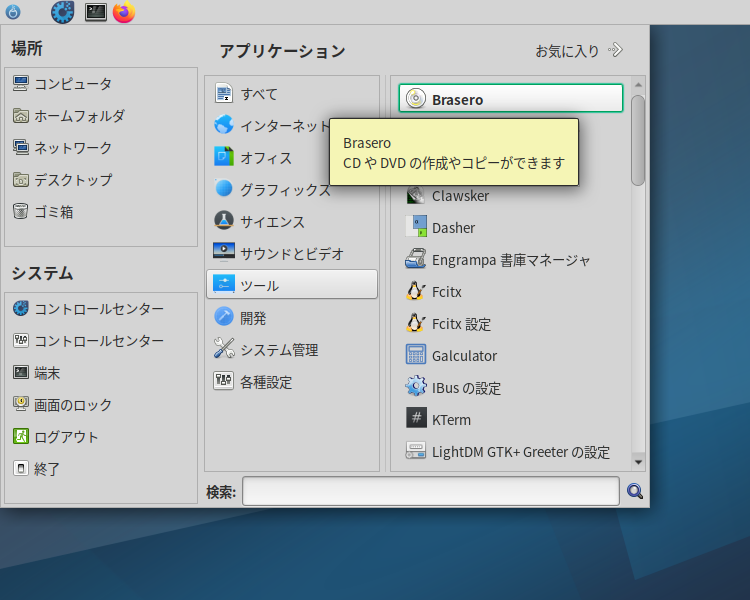The width and height of the screenshot is (750, 600).
Task: Open the terminal launcher in the top panel
Action: [96, 12]
